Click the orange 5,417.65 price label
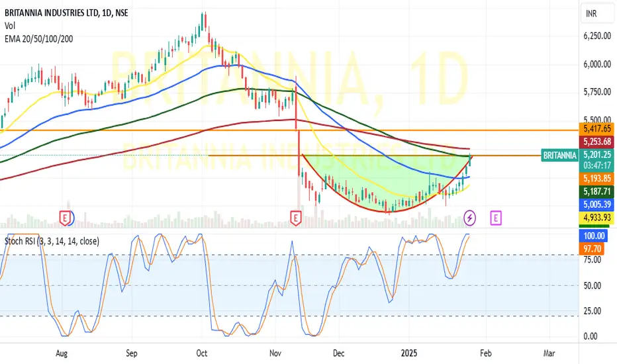The width and height of the screenshot is (617, 364). point(597,128)
